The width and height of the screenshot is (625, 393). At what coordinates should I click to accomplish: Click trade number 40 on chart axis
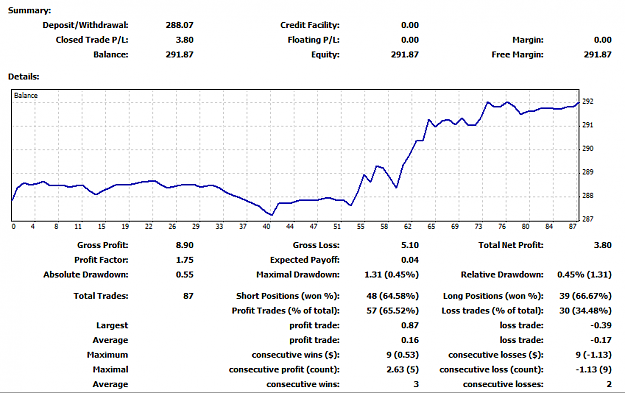pos(266,226)
